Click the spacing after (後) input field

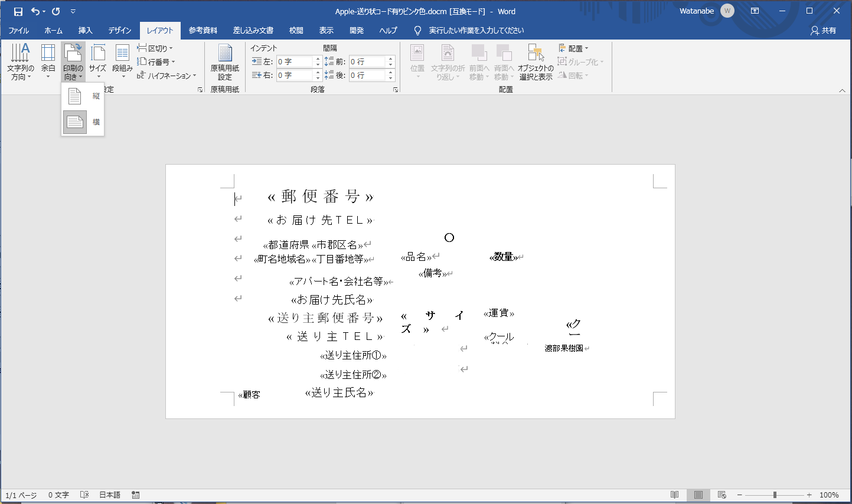click(x=367, y=75)
